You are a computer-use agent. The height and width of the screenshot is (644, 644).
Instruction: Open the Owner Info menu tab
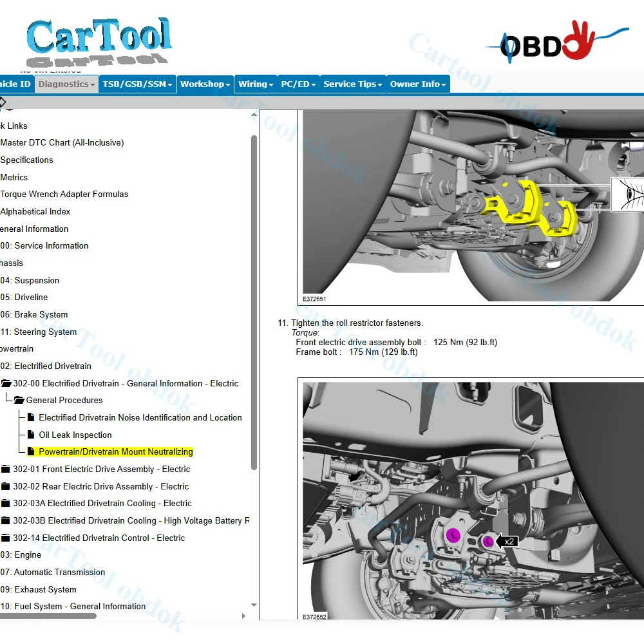[418, 84]
